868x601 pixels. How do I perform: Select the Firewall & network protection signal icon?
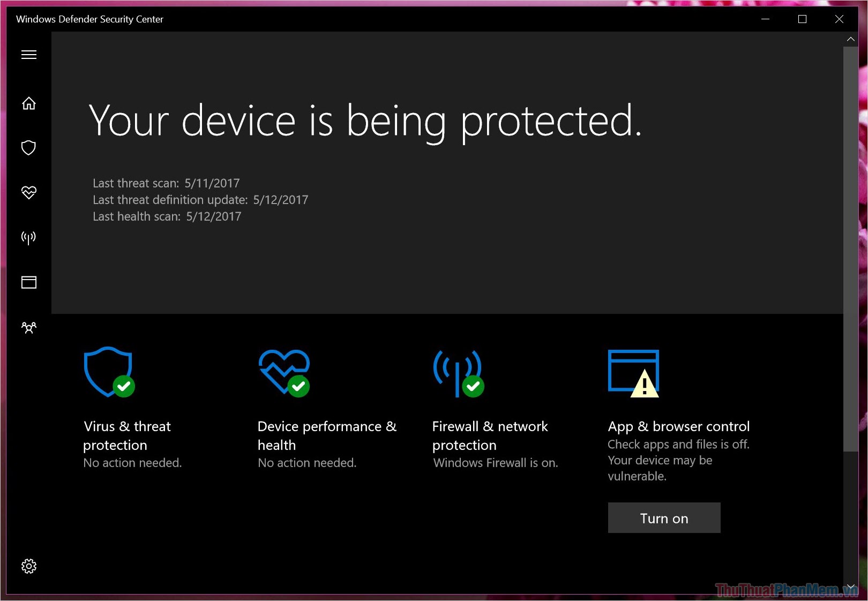point(28,237)
